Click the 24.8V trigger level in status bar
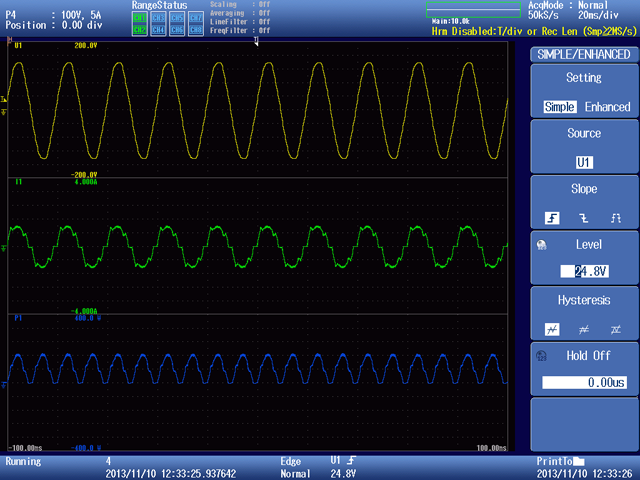 click(343, 474)
